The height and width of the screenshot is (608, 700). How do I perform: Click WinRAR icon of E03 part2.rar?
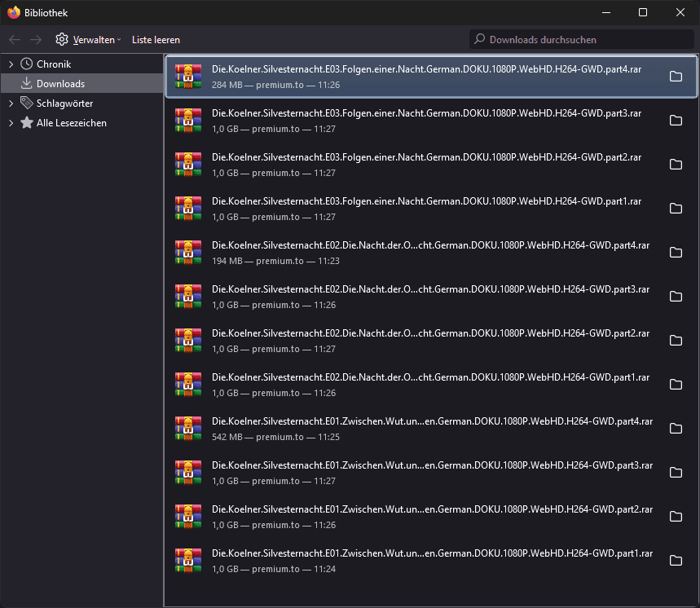[x=188, y=165]
